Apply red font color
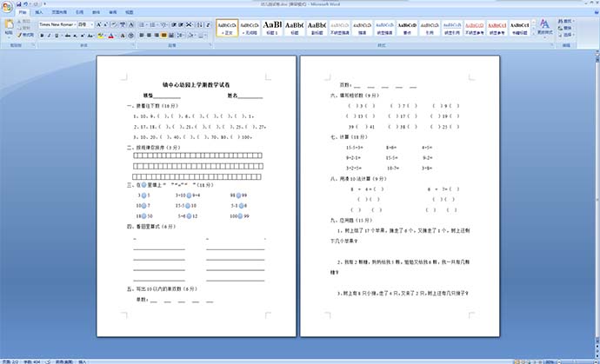 111,36
